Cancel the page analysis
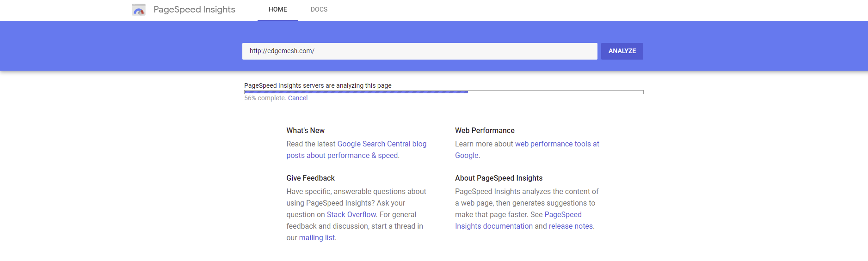 pos(298,98)
